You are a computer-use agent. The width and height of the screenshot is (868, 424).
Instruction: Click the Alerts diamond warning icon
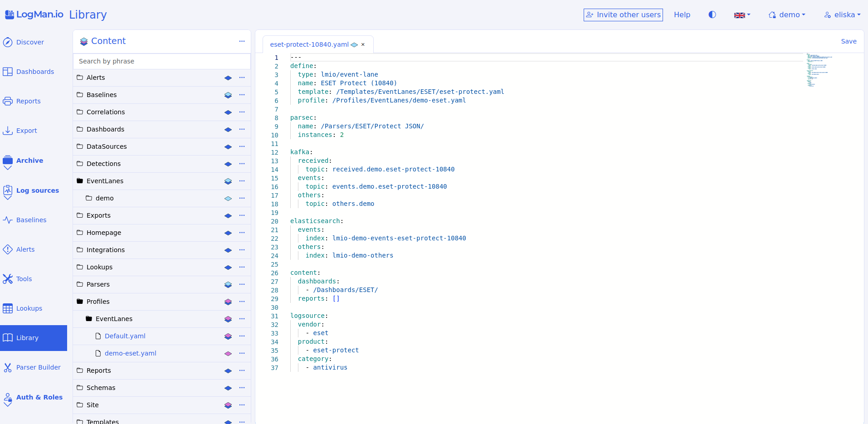(x=8, y=249)
